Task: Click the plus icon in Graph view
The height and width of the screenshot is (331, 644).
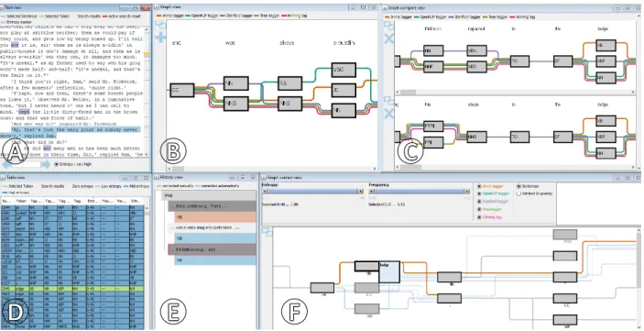Action: pos(160,37)
